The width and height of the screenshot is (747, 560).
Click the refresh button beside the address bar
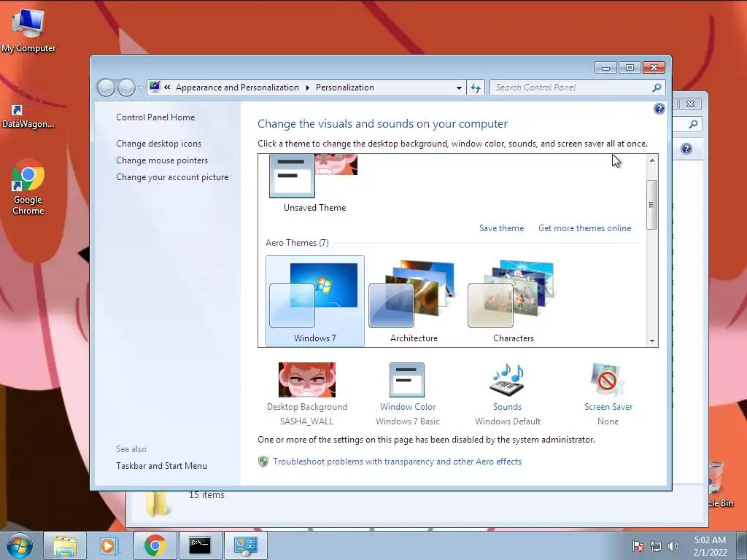[476, 87]
